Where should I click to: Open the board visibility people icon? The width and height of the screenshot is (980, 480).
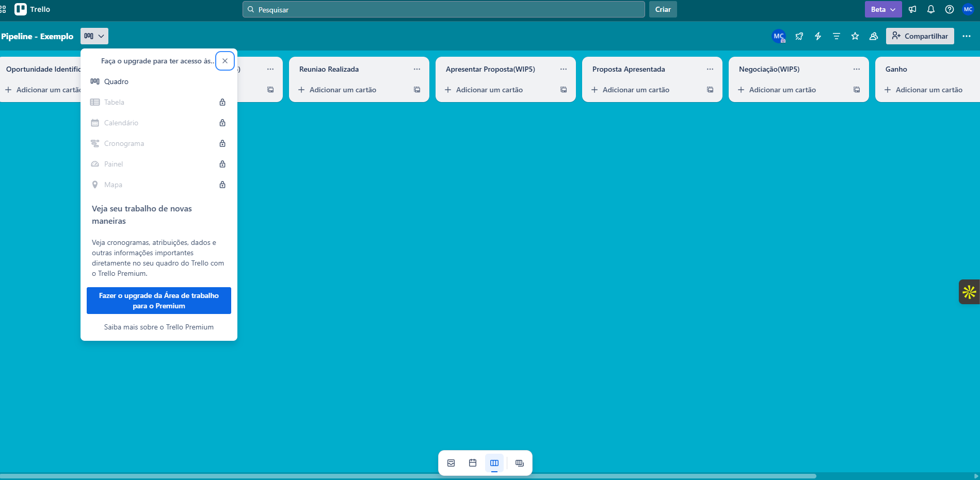tap(874, 36)
